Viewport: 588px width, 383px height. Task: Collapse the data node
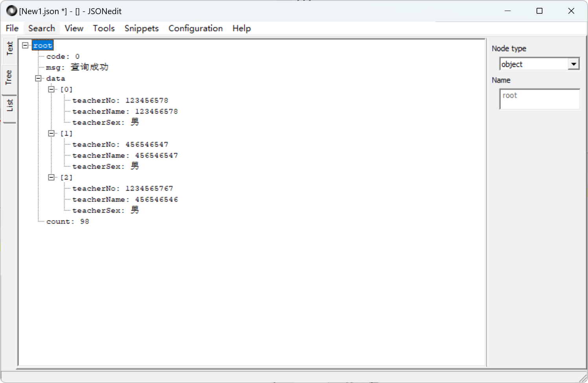click(38, 78)
